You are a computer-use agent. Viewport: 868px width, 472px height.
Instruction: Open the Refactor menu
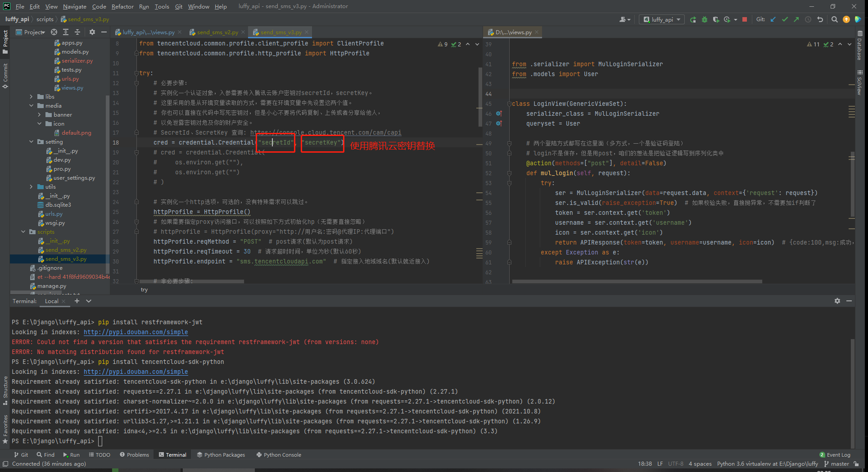pyautogui.click(x=122, y=6)
